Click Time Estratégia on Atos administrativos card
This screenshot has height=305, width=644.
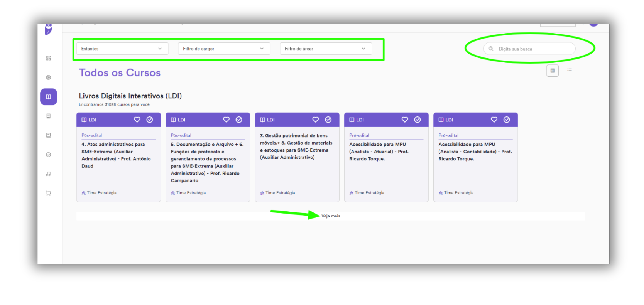[99, 193]
